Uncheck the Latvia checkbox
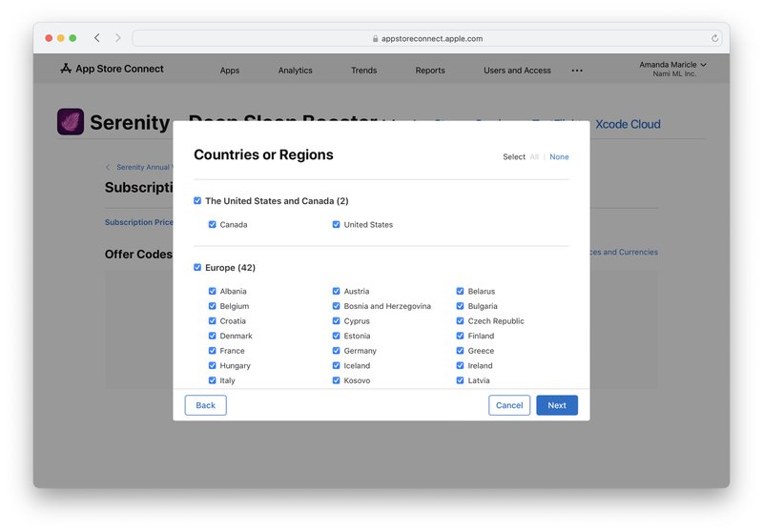 pyautogui.click(x=460, y=380)
